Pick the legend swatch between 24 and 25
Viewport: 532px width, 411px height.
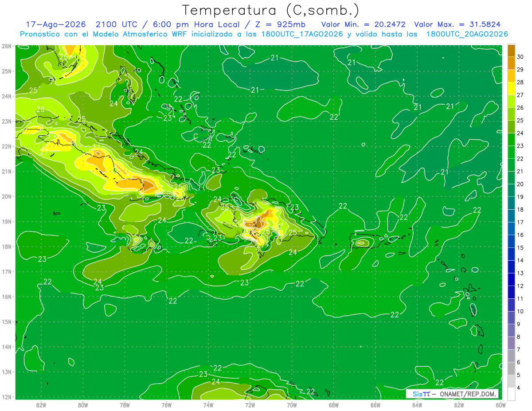[511, 127]
